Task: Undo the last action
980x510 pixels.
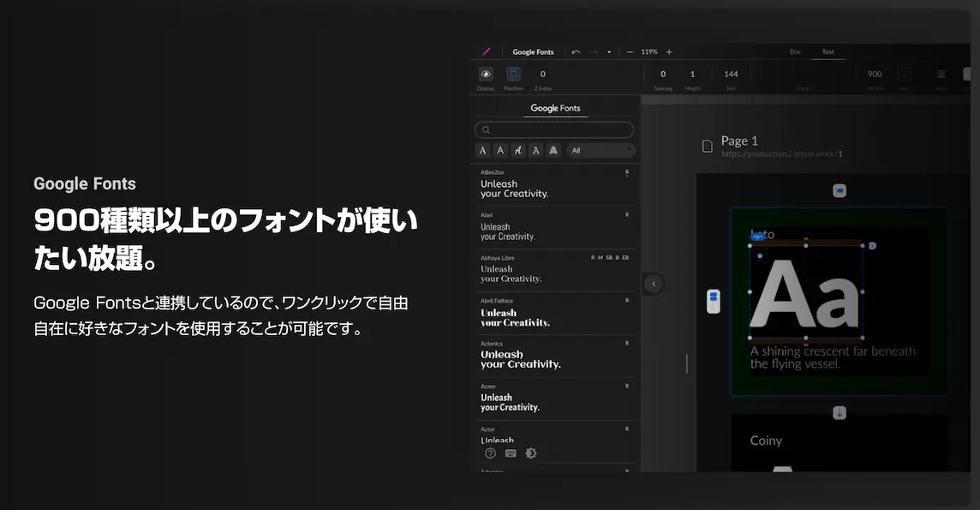Action: point(577,52)
